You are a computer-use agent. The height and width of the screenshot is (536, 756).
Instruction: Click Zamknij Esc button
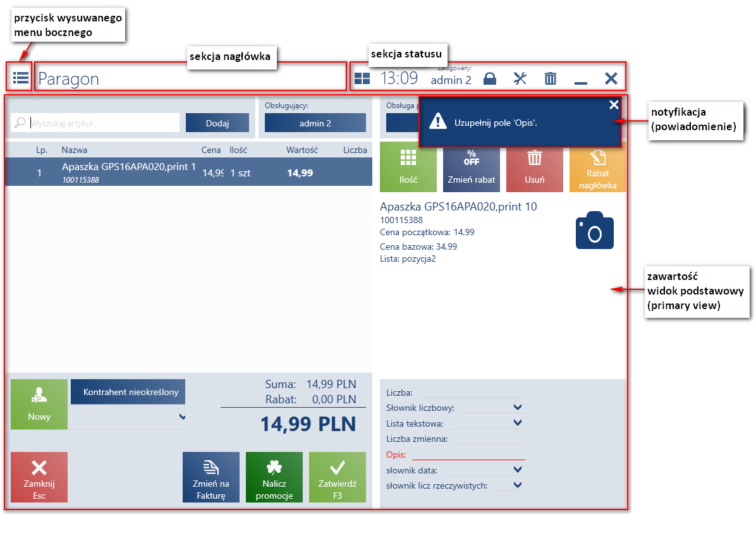pyautogui.click(x=39, y=477)
